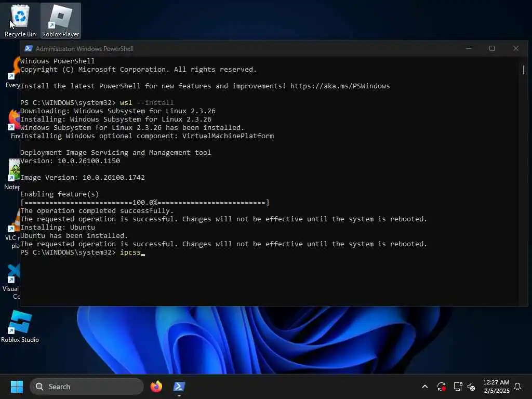Click the 'Administrator: Windows PowerShell' title text
Viewport: 532px width, 399px height.
click(85, 48)
